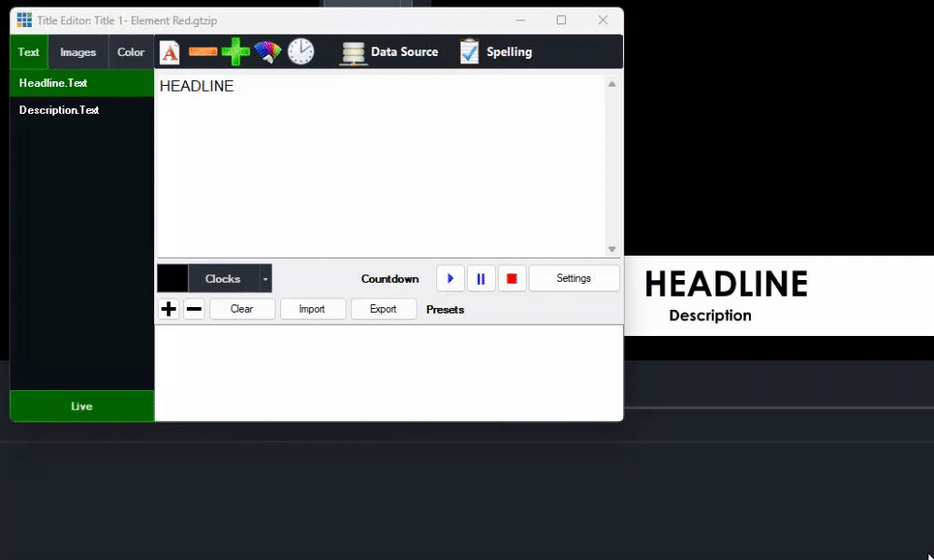Switch to the Color tab
Screen dimensions: 934x560
(x=130, y=51)
